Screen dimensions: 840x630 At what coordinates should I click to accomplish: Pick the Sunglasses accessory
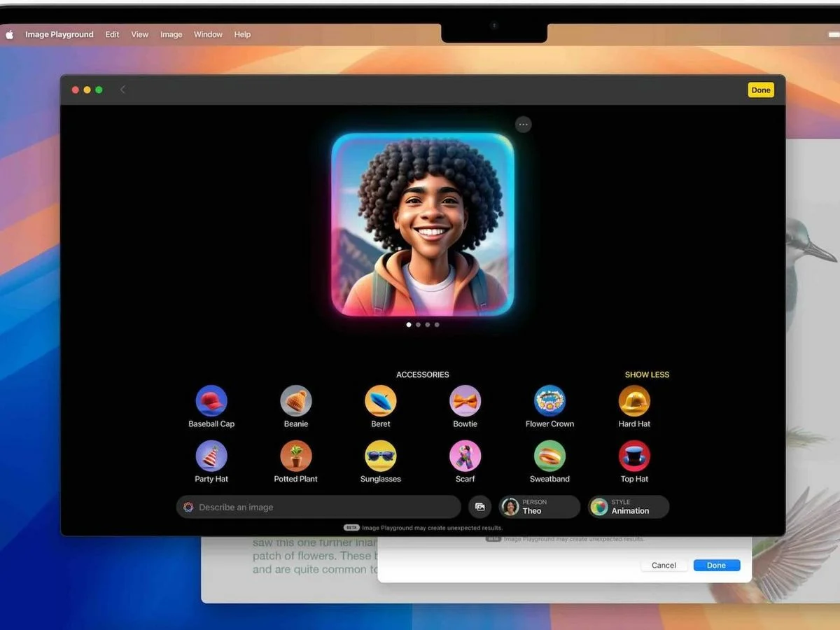click(380, 454)
